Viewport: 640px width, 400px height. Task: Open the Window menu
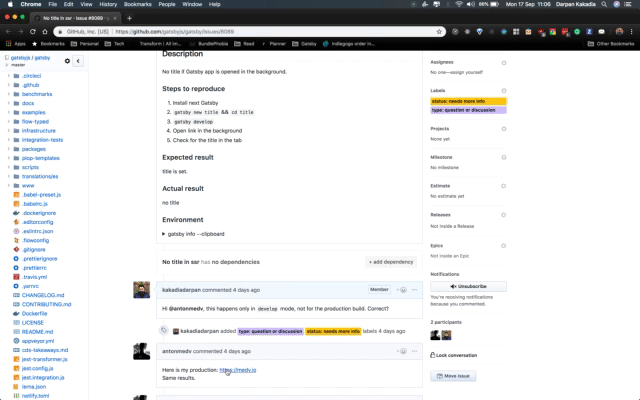point(192,4)
